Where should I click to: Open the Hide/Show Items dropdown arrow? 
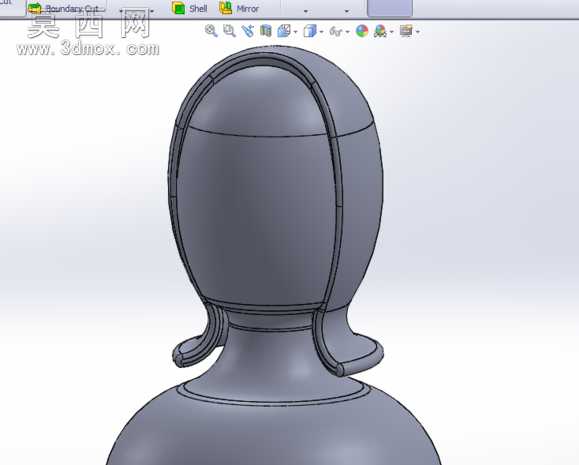click(x=347, y=32)
